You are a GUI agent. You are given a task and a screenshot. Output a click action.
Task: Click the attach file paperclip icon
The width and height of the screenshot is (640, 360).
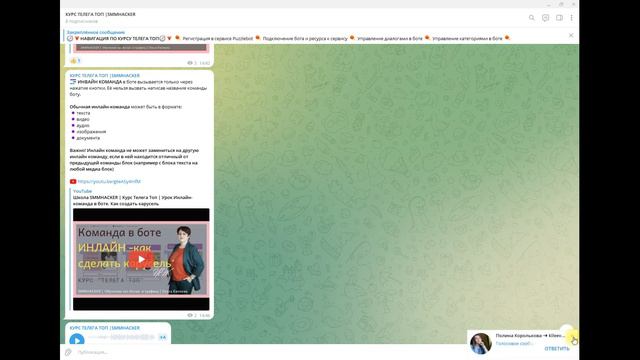pos(68,352)
